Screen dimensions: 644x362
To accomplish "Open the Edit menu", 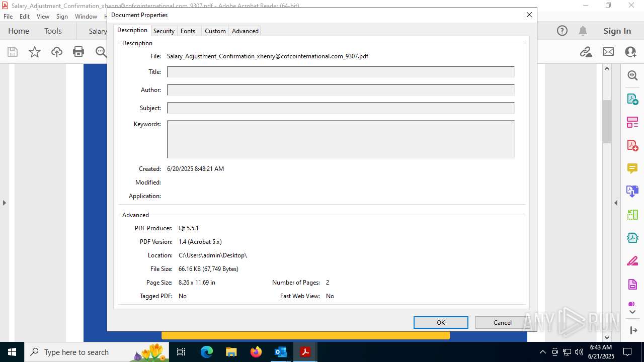I will (x=25, y=16).
